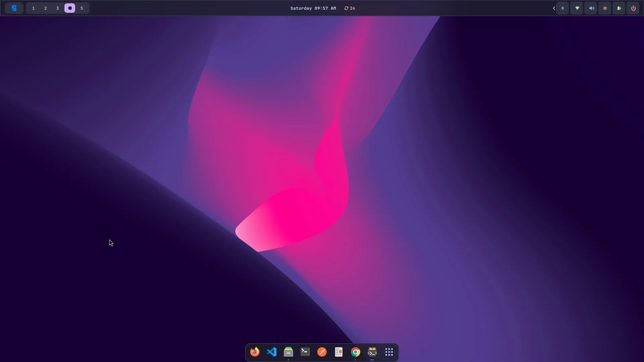
Task: Switch to workspace 1
Action: (x=34, y=8)
